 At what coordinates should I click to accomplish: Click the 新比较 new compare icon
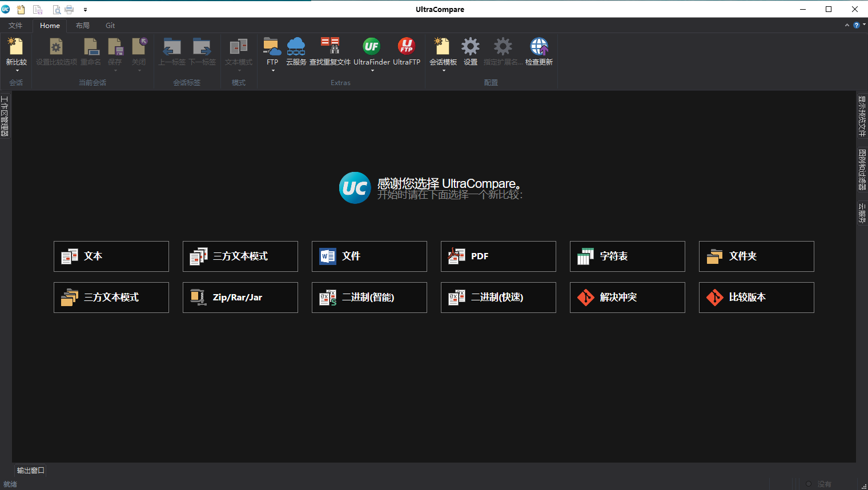coord(16,47)
